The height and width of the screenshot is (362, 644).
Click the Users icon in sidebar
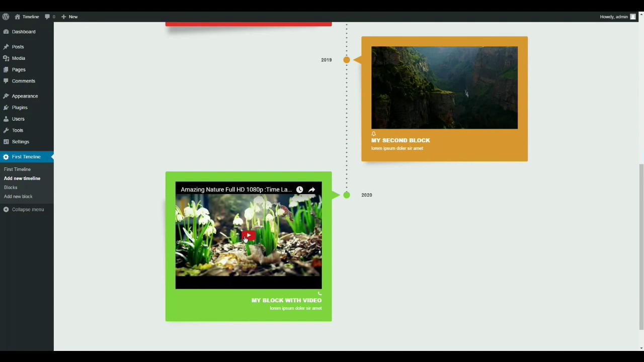click(x=6, y=119)
